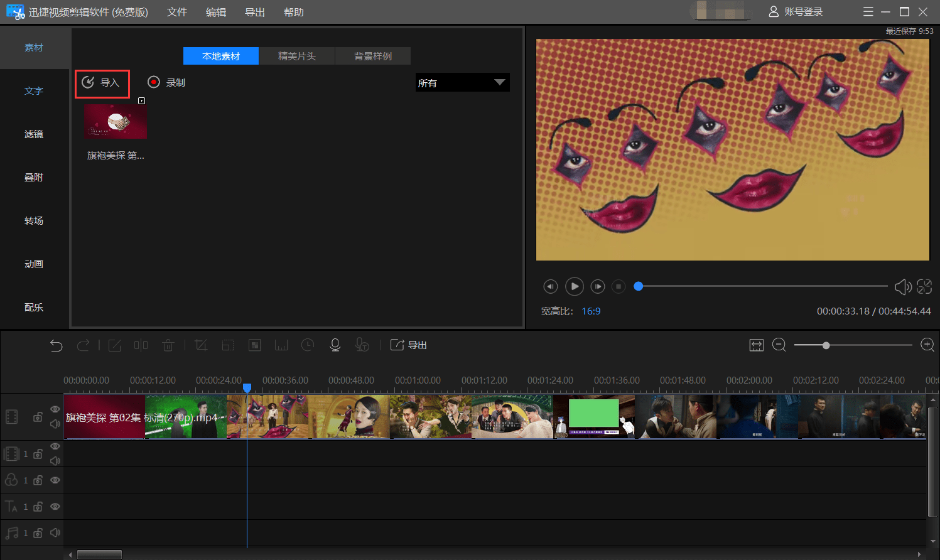Switch to the 精美片头 tab

pos(297,56)
